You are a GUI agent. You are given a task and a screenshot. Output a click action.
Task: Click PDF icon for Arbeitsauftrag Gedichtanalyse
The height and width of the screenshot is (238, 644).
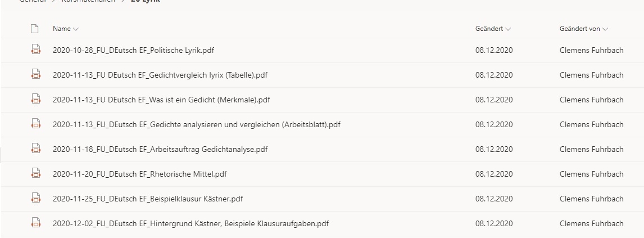36,149
